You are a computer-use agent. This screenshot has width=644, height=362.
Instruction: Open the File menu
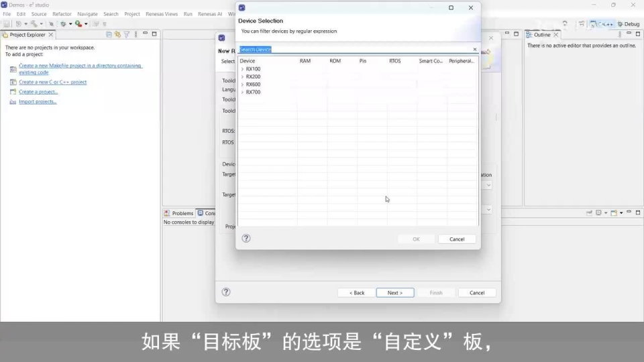tap(7, 14)
